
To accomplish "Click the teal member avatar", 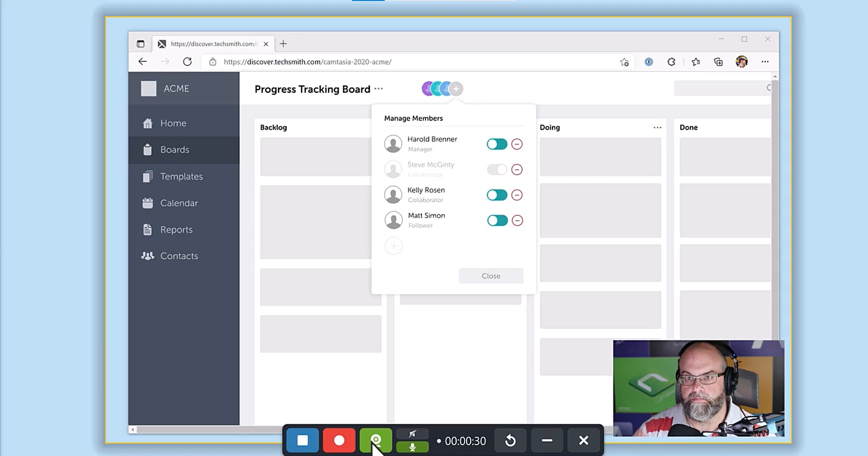I will [x=436, y=89].
